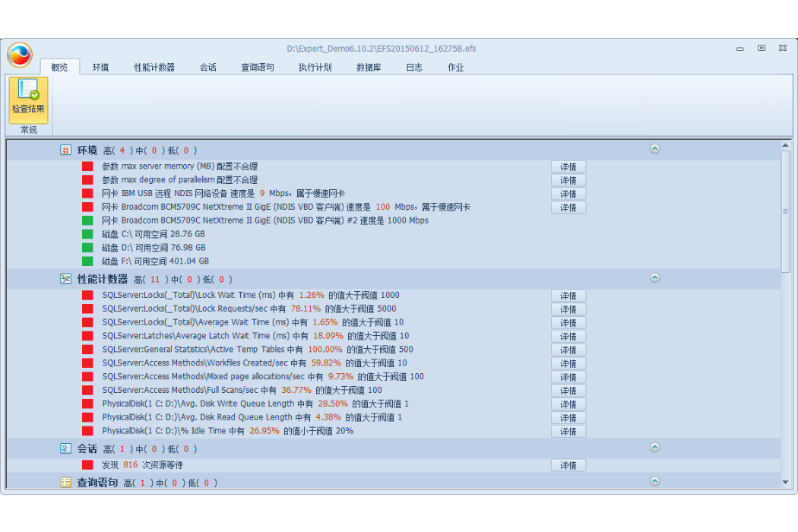Click green status square for 磁盘 C:\
798x532 pixels.
click(x=87, y=234)
